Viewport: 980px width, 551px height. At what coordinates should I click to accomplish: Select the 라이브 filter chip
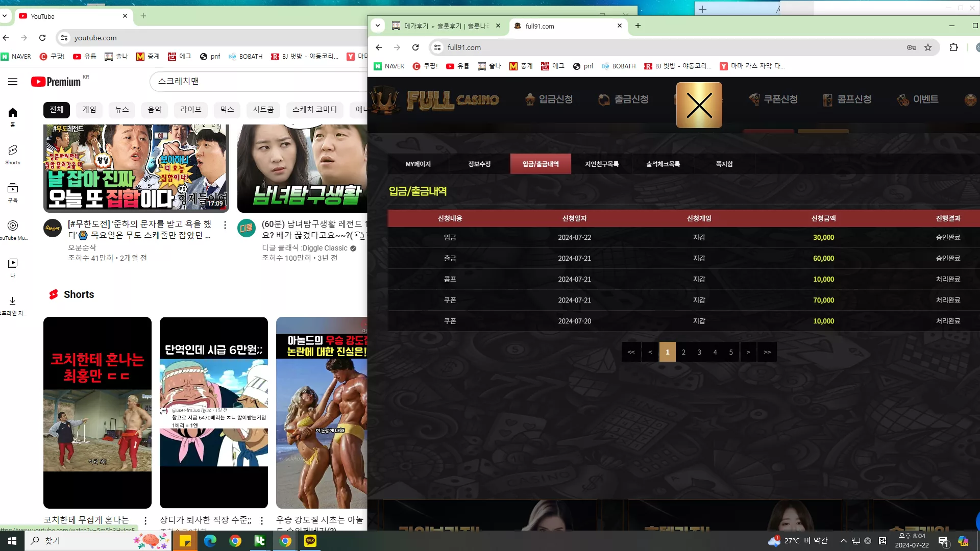tap(191, 110)
